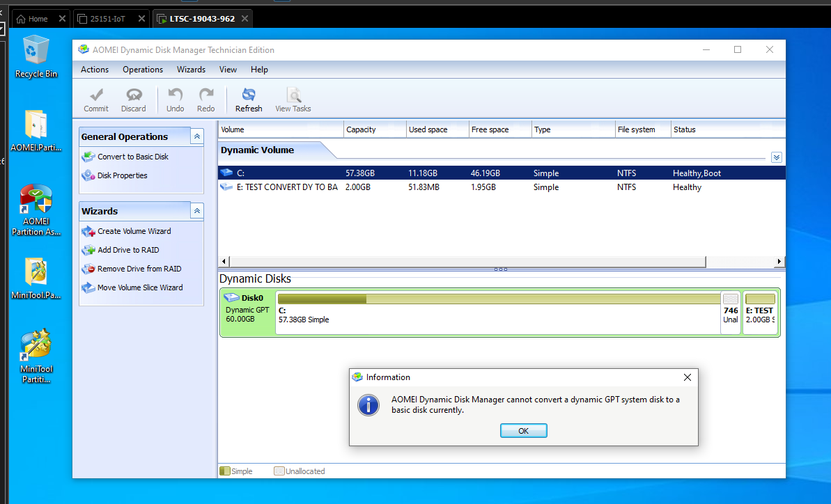
Task: Open the Help menu
Action: tap(259, 70)
